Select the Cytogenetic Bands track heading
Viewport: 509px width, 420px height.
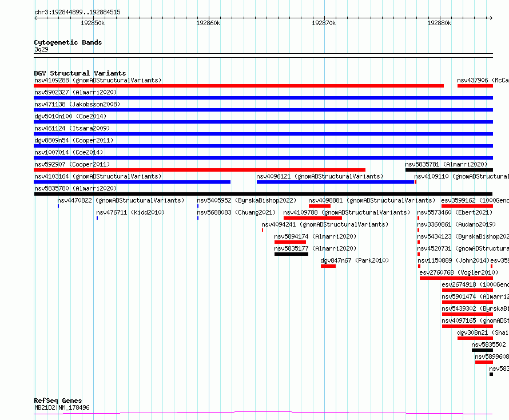(68, 42)
